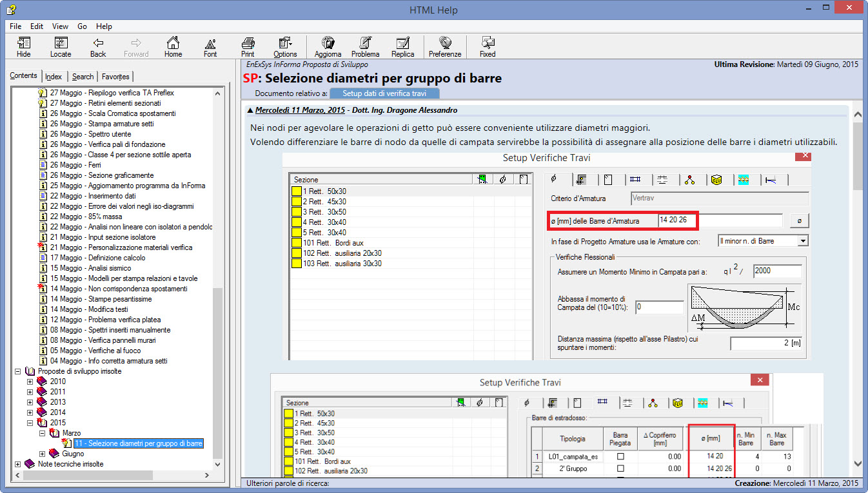868x493 pixels.
Task: Open '21 Maggio - Personalizzazione materiali verifica'
Action: [121, 247]
